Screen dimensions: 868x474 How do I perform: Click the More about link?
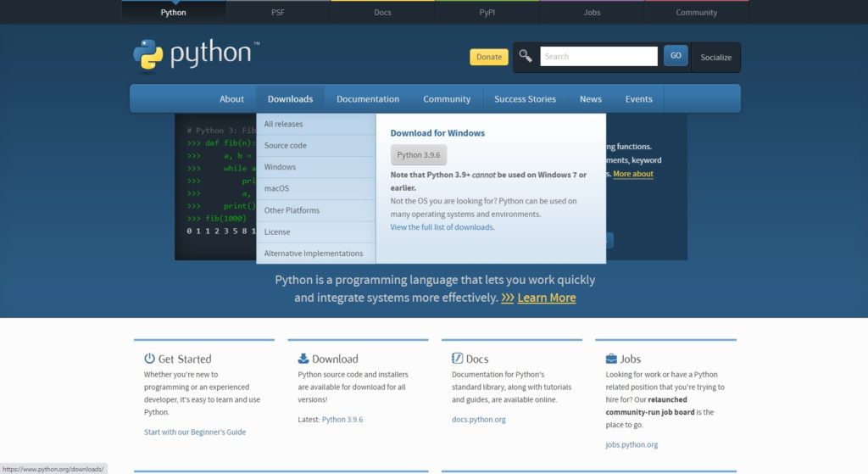(x=633, y=174)
